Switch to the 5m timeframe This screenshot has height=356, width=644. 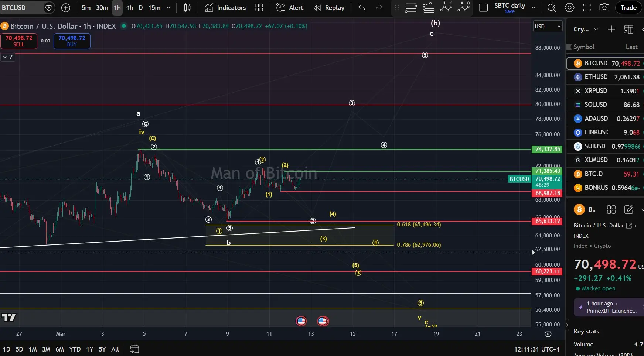tap(86, 7)
